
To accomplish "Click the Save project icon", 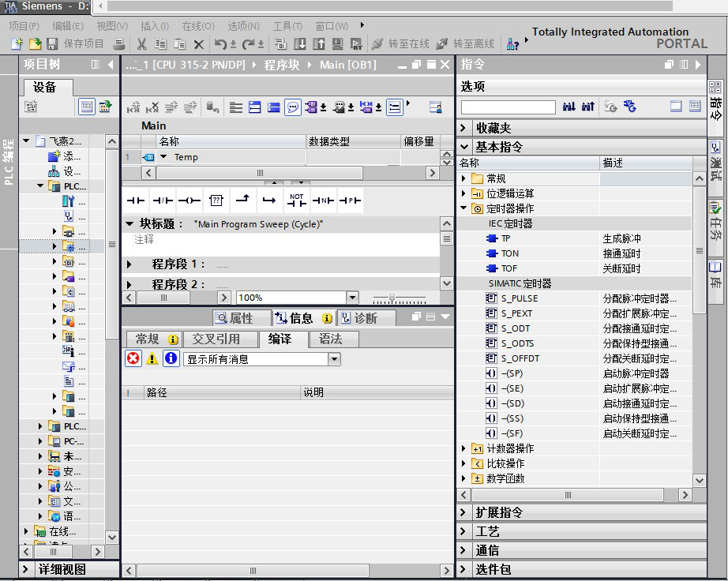I will pyautogui.click(x=53, y=44).
